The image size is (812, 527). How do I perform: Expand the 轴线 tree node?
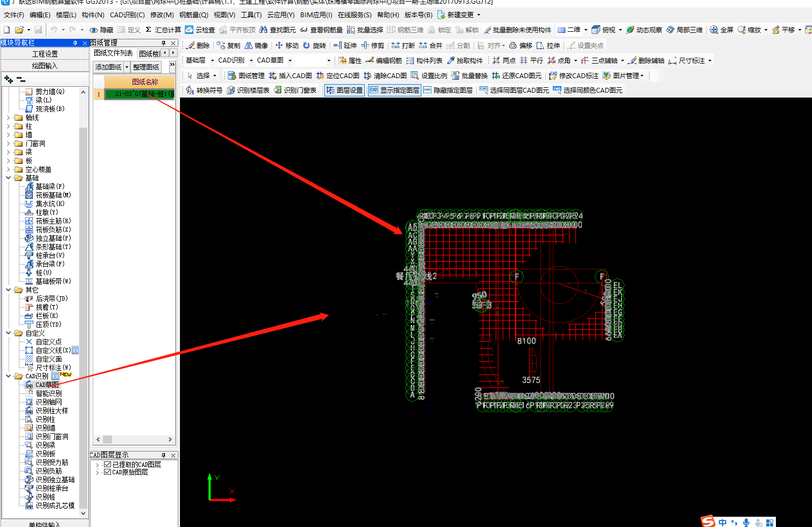9,117
